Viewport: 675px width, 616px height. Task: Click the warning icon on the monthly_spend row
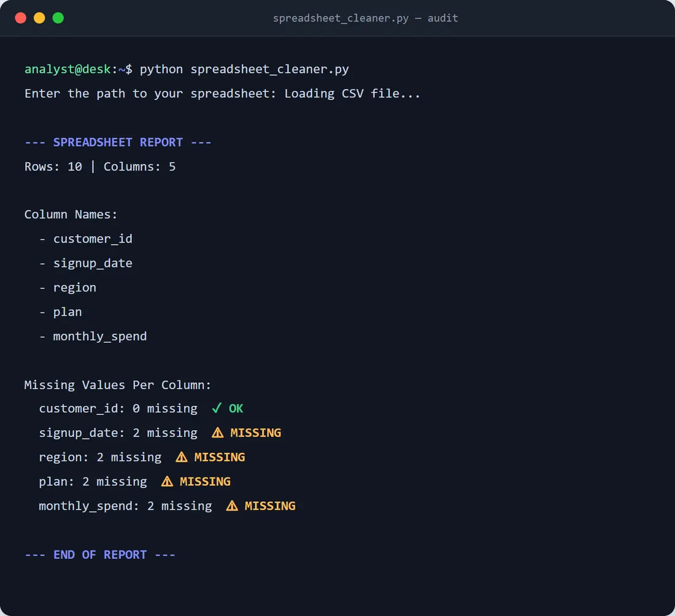232,506
